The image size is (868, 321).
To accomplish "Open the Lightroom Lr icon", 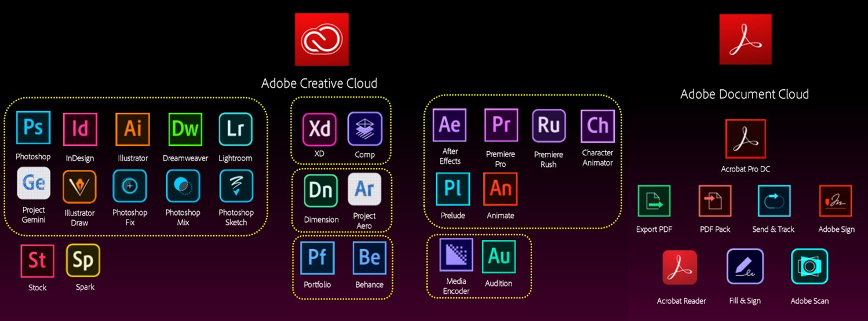I will [x=235, y=129].
